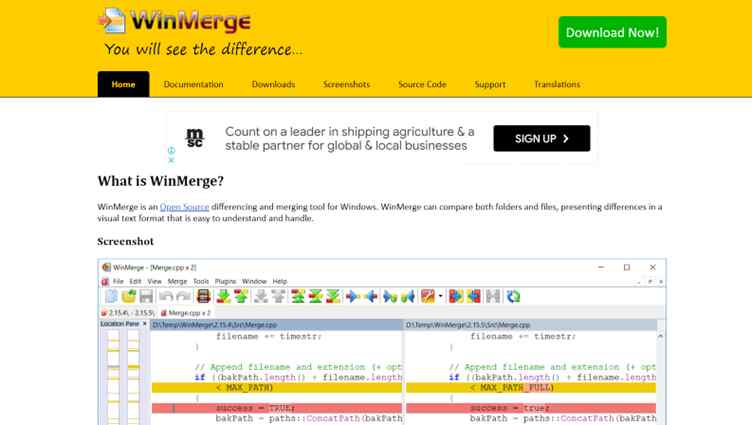Open the Window menu in WinMerge
The width and height of the screenshot is (752, 425).
pyautogui.click(x=254, y=281)
